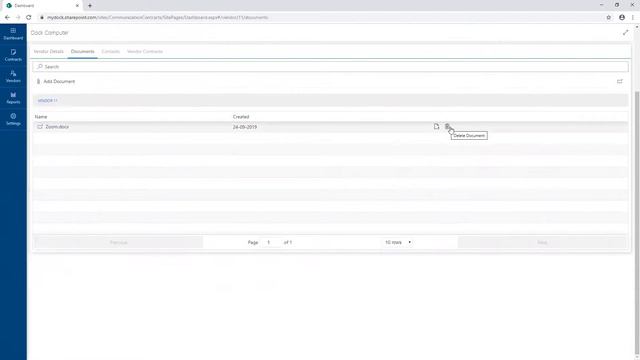Delete the Zoom.docx document via trash icon
This screenshot has width=640, height=360.
(x=447, y=127)
